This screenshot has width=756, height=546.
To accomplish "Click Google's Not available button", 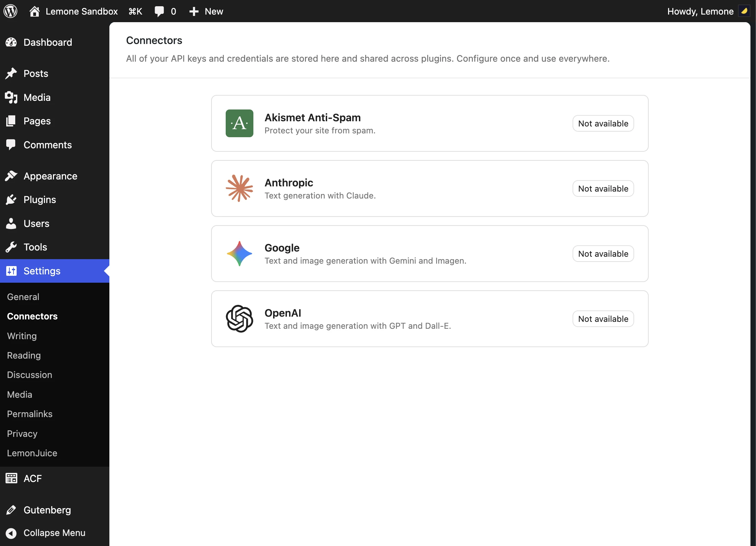I will [603, 254].
